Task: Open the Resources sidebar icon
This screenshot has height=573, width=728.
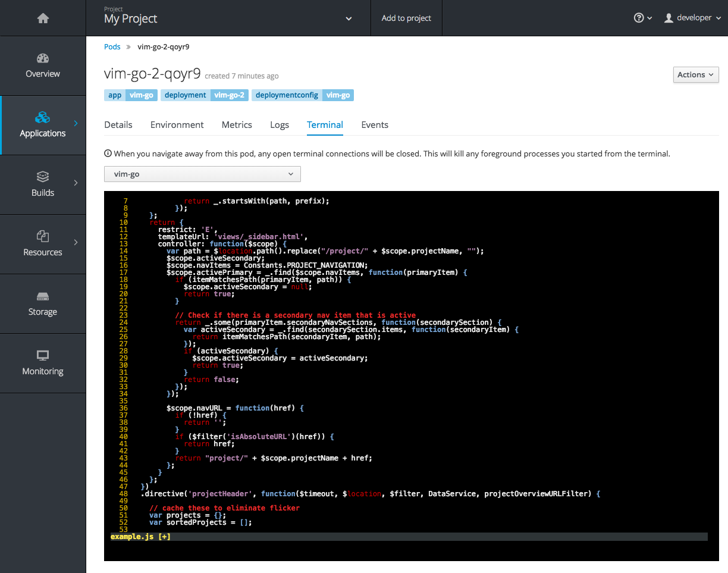Action: 42,236
